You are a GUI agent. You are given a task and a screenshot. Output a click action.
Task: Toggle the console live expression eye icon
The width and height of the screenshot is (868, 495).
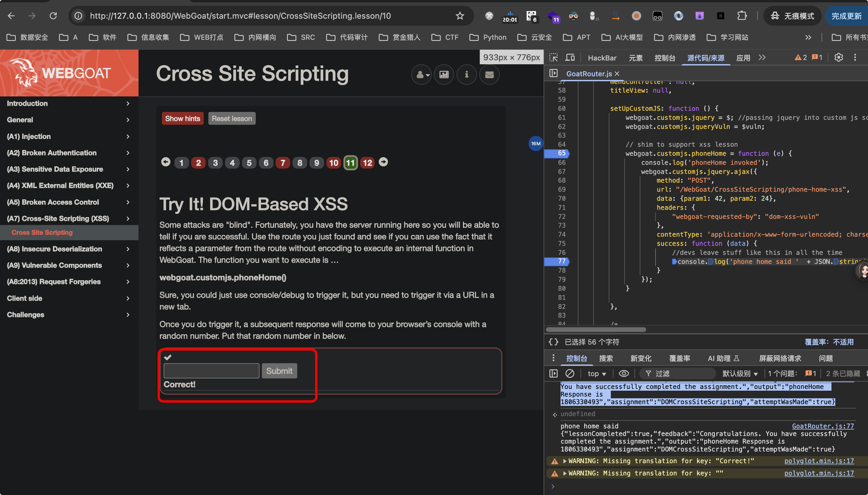coord(624,373)
